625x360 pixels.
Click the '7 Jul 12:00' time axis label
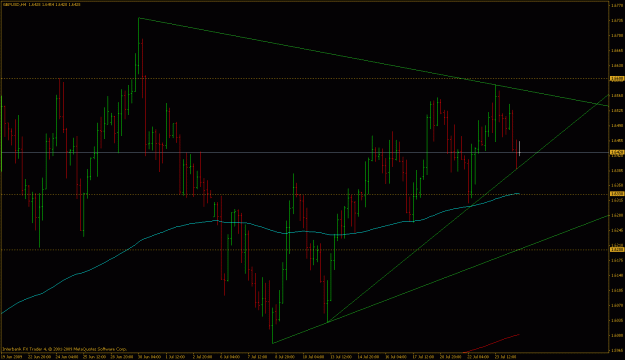pos(257,357)
